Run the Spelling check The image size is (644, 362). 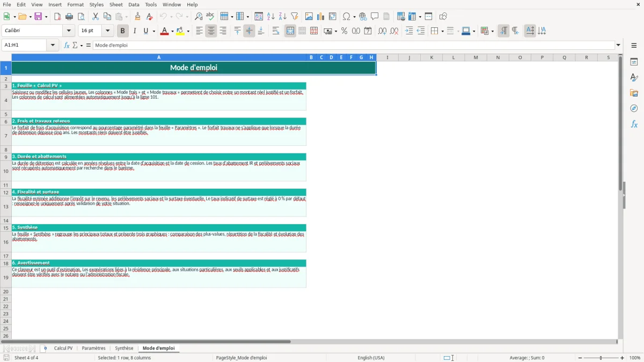click(210, 17)
